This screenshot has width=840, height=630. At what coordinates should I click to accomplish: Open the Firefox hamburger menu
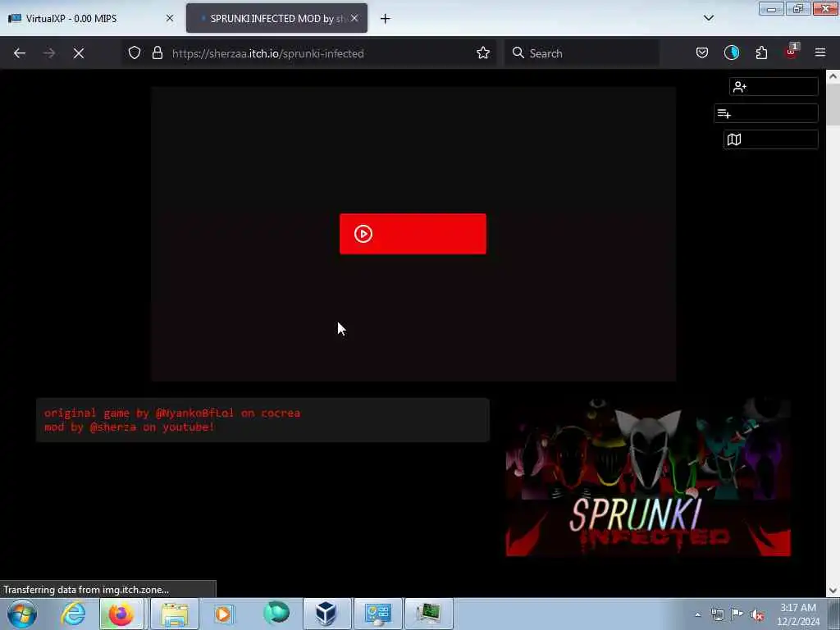(x=819, y=53)
